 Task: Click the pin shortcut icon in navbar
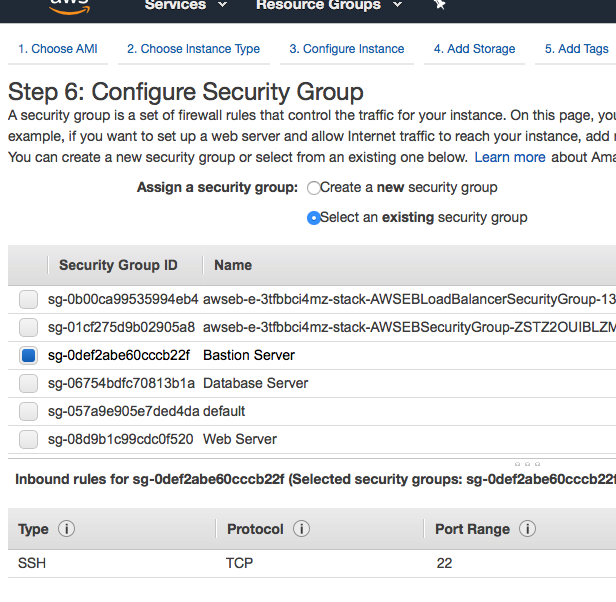pos(439,5)
